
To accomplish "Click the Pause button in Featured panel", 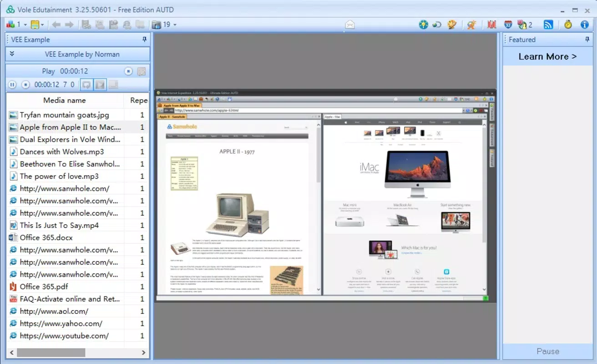I will point(547,351).
